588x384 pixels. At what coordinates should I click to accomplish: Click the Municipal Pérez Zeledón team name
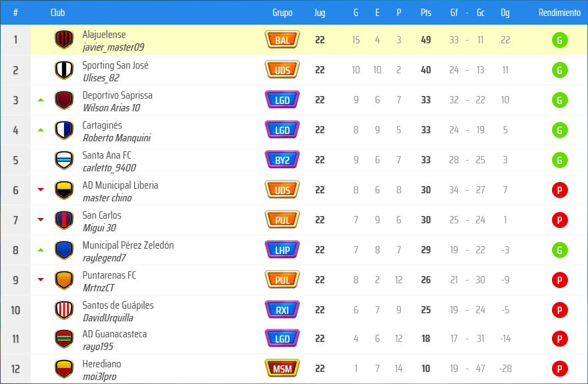click(x=127, y=245)
